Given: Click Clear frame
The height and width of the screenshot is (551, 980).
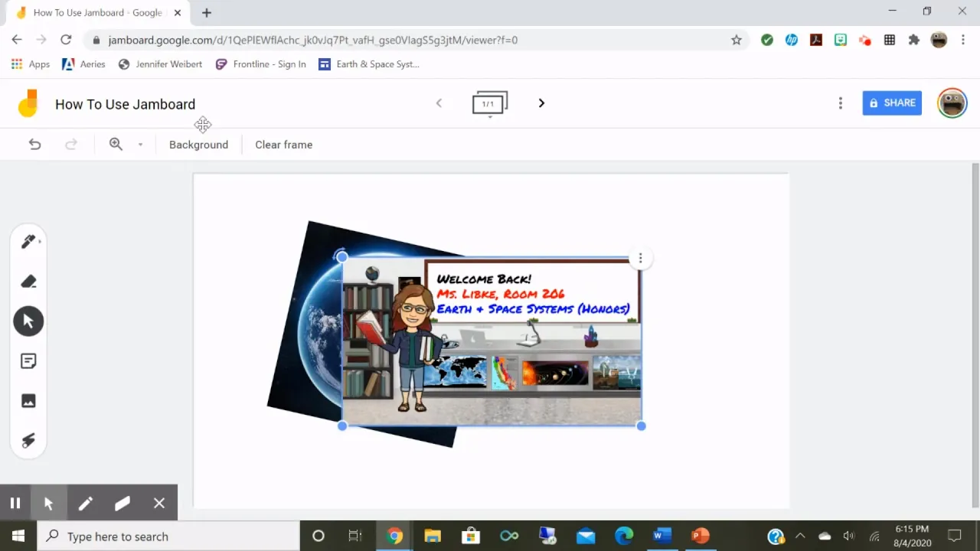Looking at the screenshot, I should point(283,145).
